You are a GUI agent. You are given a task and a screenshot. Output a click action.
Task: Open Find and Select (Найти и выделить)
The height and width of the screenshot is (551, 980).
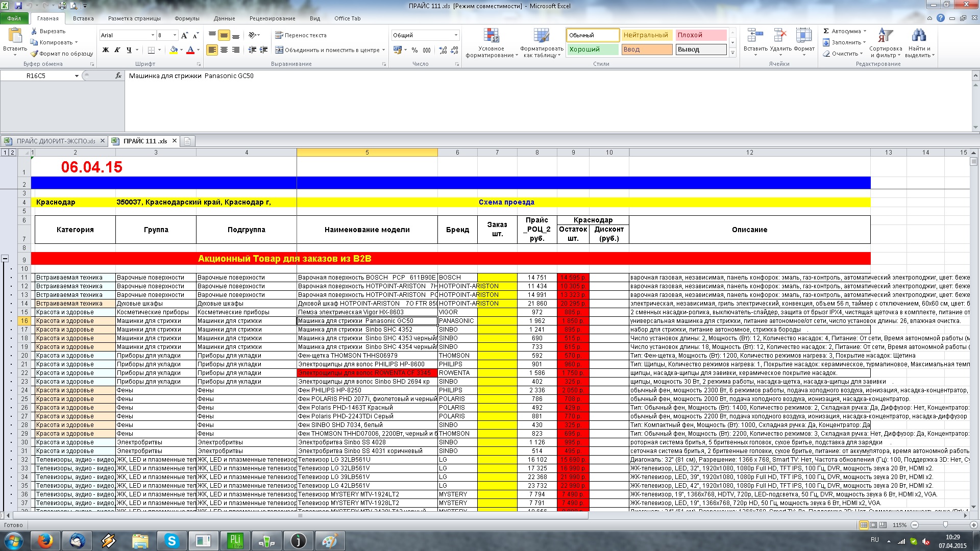(919, 42)
